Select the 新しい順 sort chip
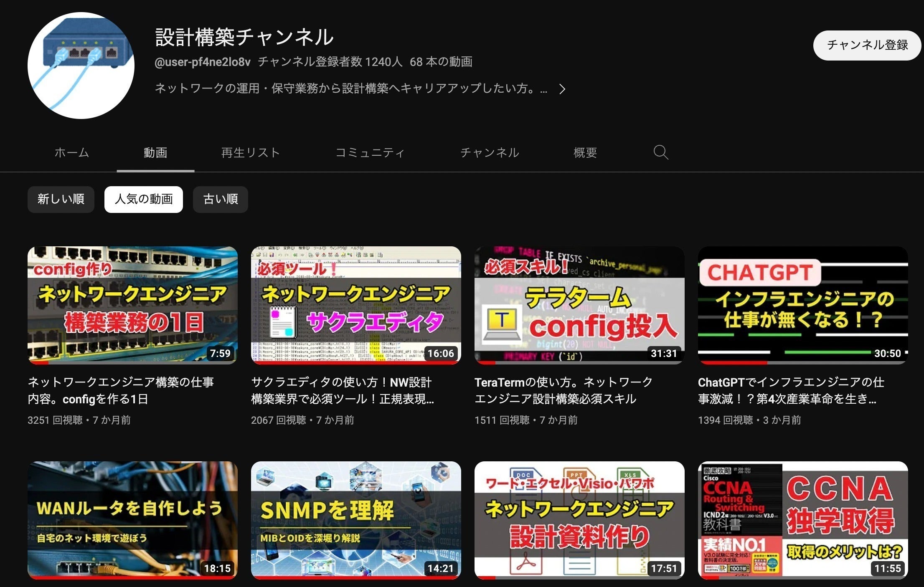Viewport: 924px width, 587px height. coord(61,199)
